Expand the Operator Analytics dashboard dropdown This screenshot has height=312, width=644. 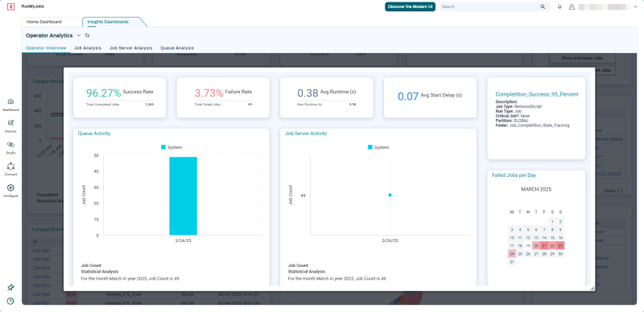pyautogui.click(x=79, y=35)
